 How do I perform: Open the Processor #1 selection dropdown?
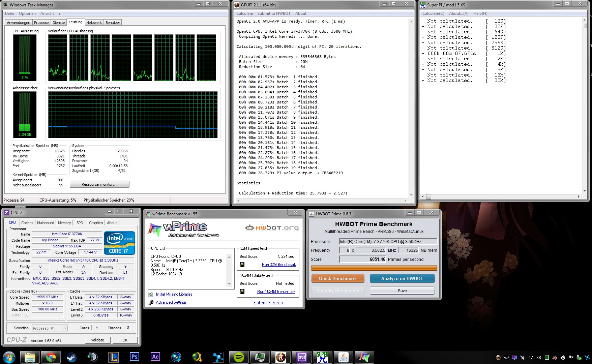pos(50,328)
